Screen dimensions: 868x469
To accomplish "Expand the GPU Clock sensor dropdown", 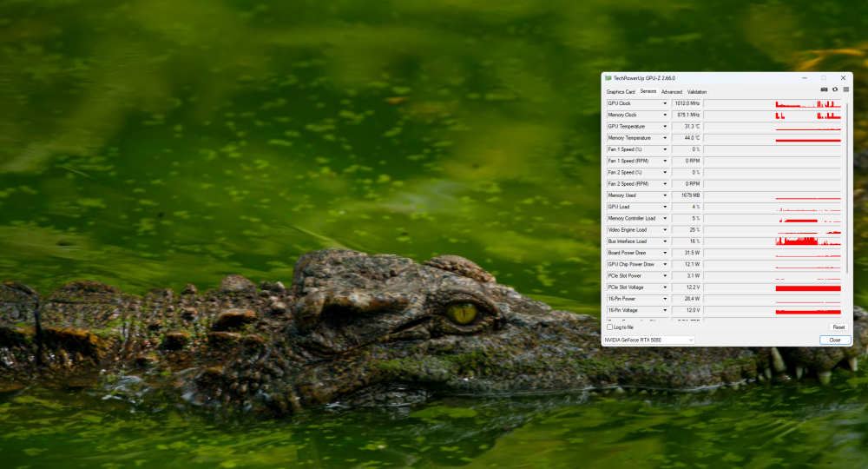I will tap(666, 103).
